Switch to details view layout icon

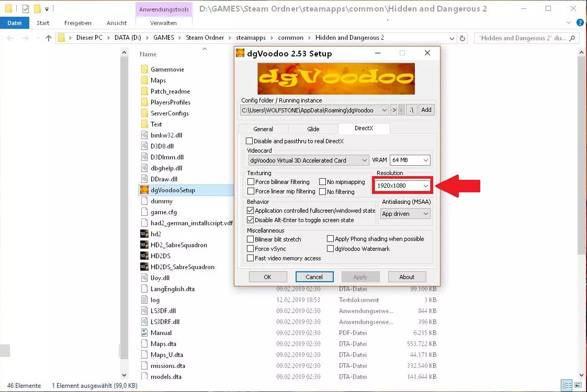click(x=567, y=385)
